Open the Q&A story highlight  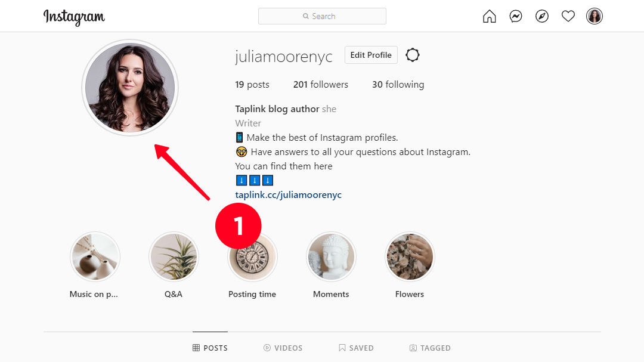174,256
